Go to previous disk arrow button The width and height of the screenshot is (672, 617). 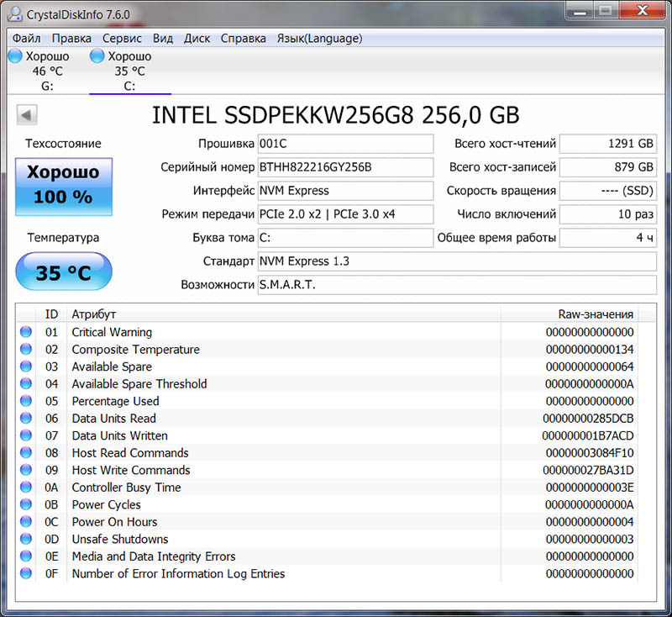tap(27, 115)
